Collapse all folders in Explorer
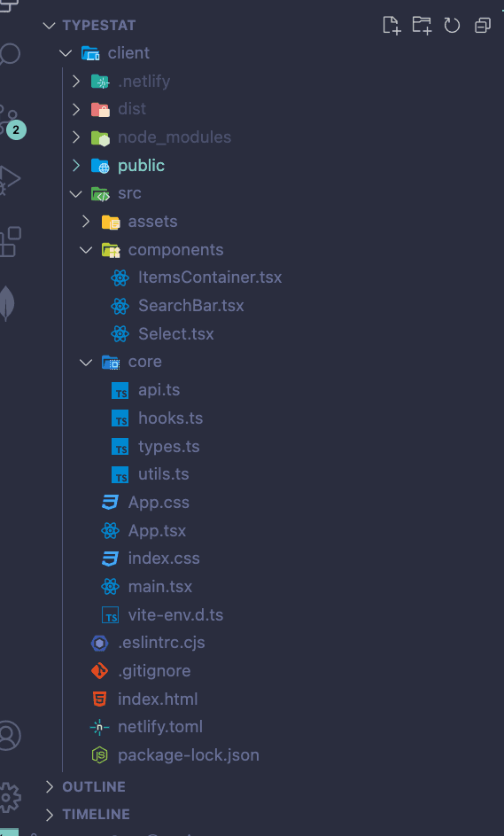 [x=483, y=25]
